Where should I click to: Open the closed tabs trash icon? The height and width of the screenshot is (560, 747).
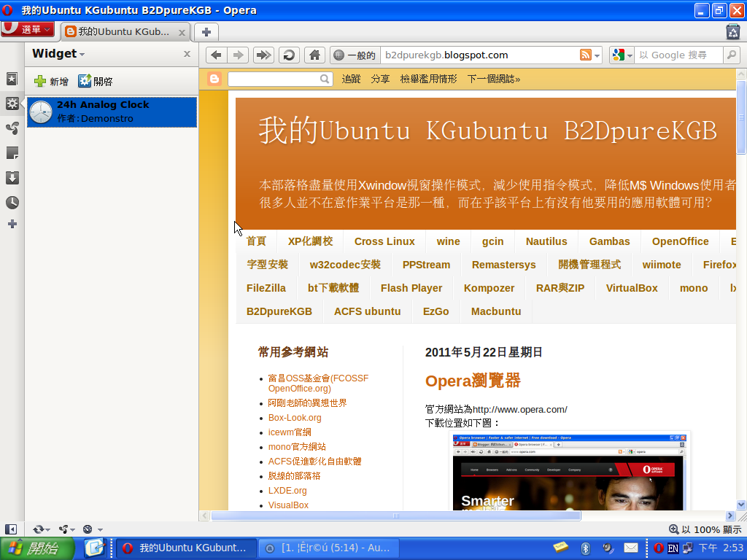pyautogui.click(x=732, y=31)
